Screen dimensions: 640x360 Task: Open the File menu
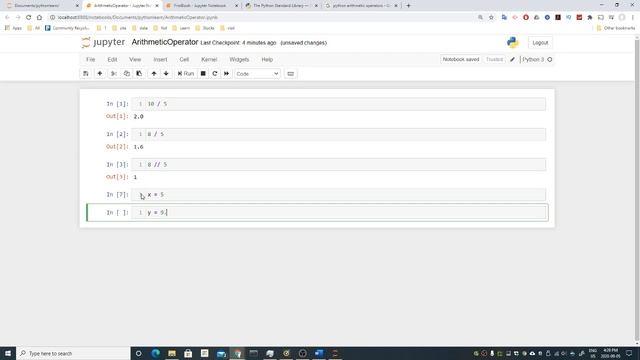[91, 60]
